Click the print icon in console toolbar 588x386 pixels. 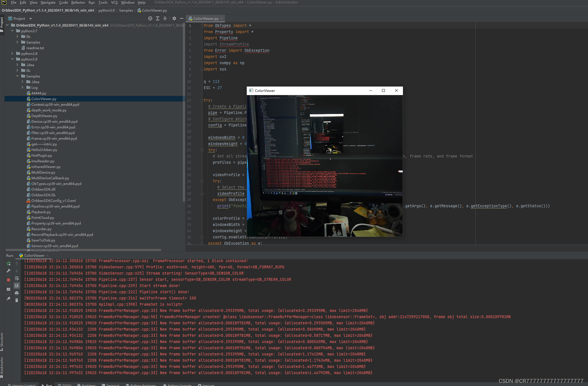tap(17, 293)
